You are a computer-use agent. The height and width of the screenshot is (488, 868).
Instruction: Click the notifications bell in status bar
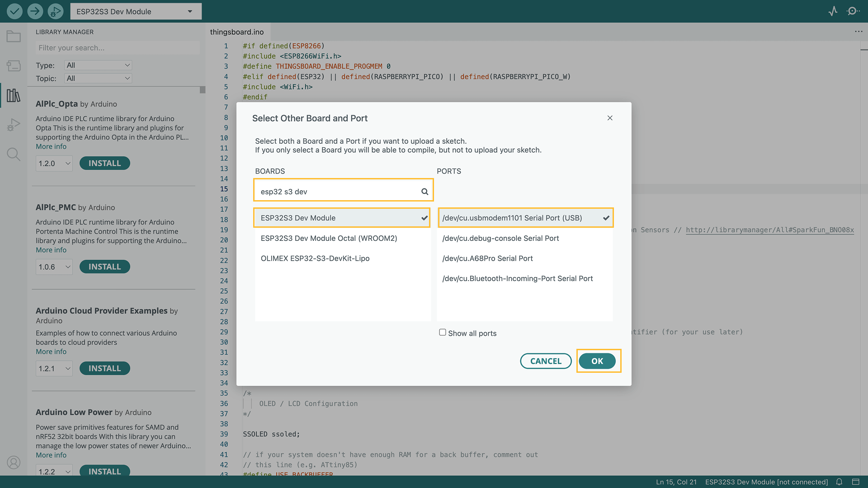pyautogui.click(x=839, y=482)
